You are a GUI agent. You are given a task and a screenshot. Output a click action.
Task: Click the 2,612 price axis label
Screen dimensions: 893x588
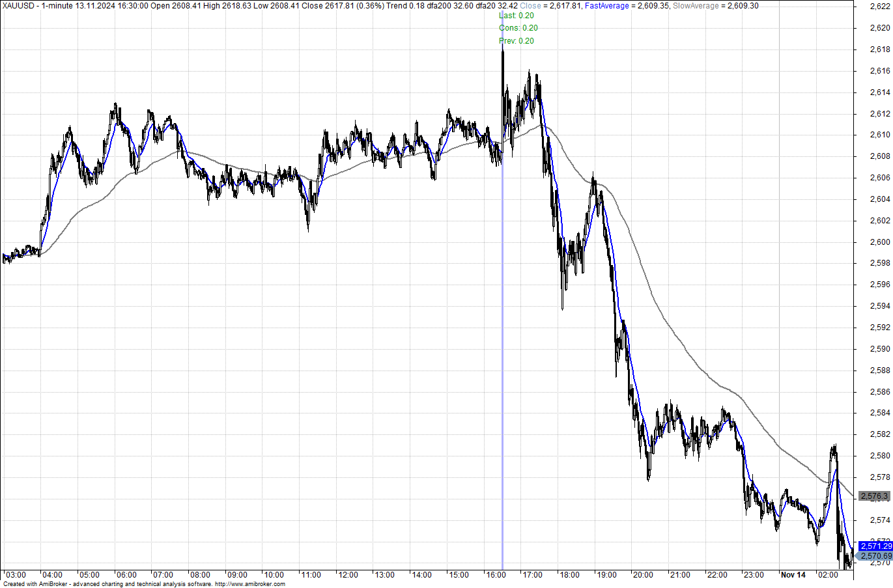coord(880,114)
